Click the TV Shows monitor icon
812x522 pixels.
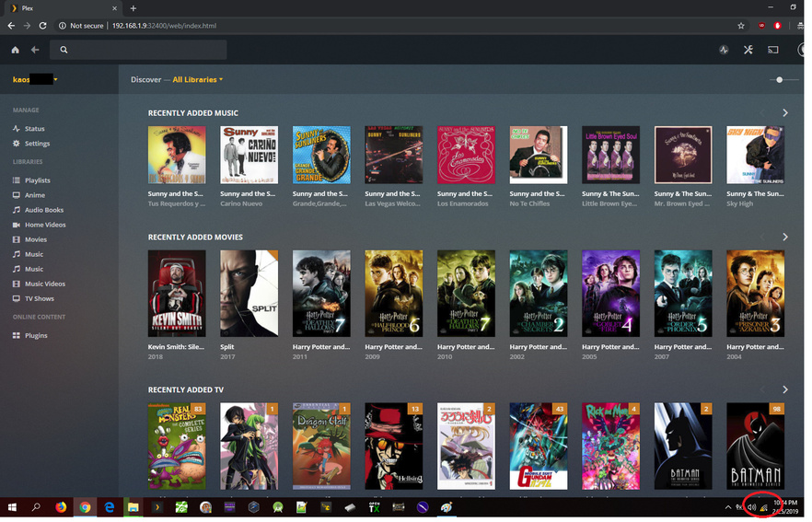[x=16, y=299]
